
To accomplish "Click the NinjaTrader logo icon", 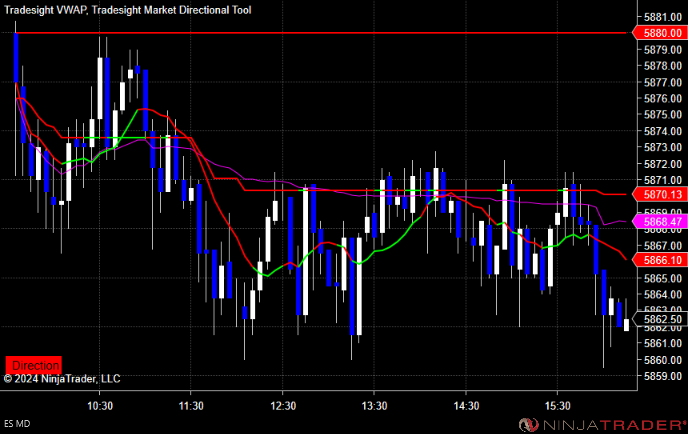I will pos(528,424).
